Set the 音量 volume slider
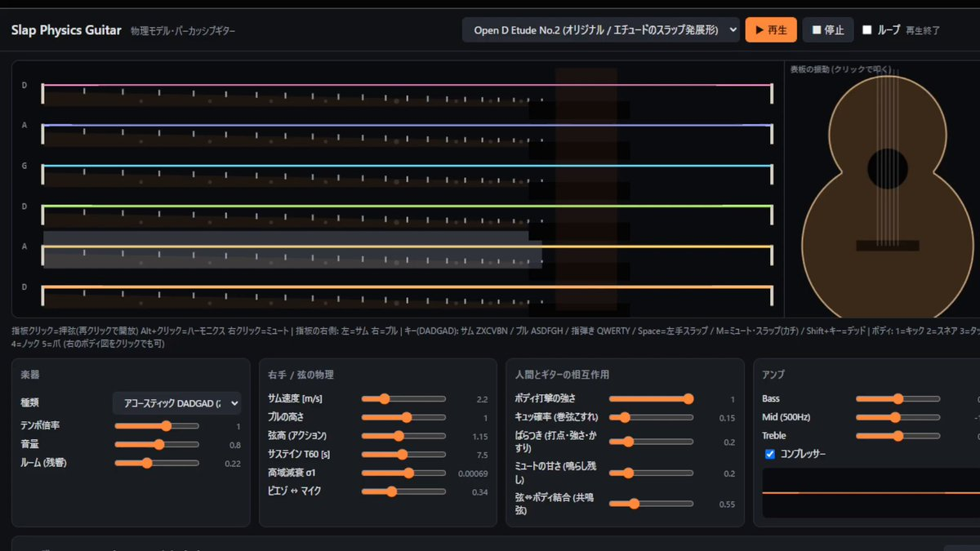This screenshot has width=980, height=551. (x=157, y=445)
